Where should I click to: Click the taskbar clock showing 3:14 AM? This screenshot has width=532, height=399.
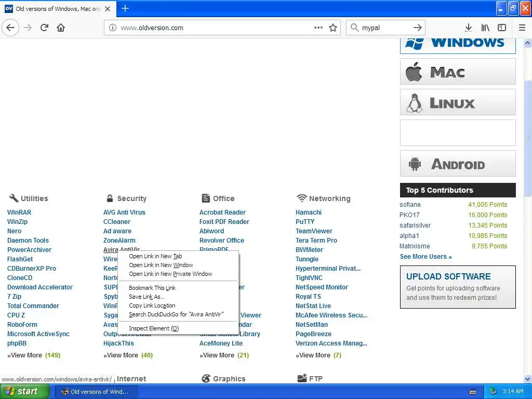513,392
